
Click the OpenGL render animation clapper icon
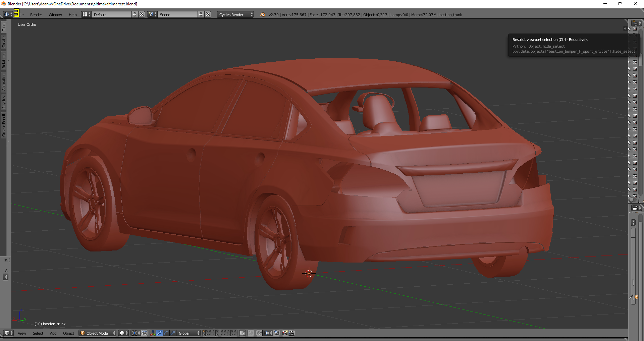pyautogui.click(x=291, y=333)
